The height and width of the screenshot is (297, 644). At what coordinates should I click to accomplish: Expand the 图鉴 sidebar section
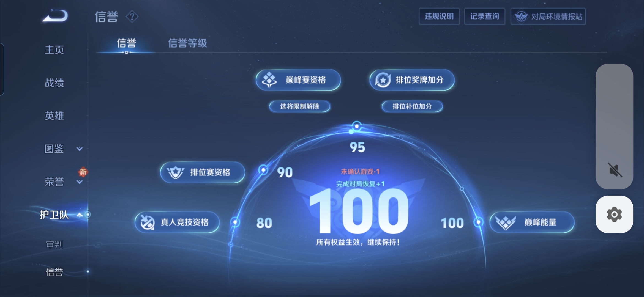79,149
